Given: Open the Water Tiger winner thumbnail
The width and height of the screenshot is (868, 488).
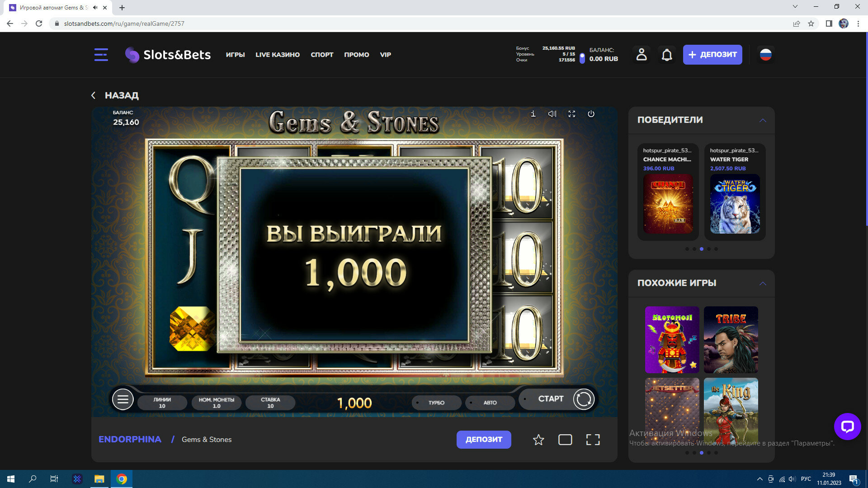Looking at the screenshot, I should 735,204.
